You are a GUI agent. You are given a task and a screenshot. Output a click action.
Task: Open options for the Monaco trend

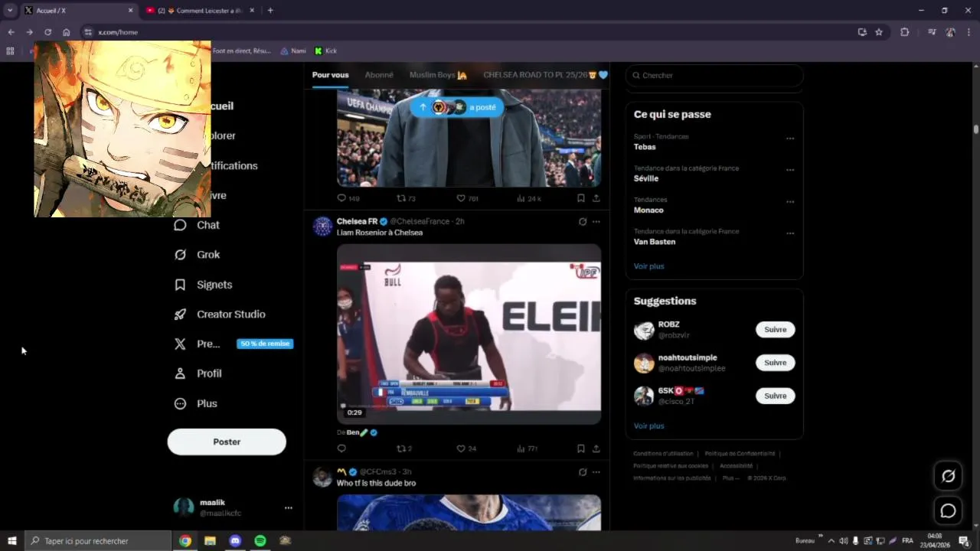(790, 202)
